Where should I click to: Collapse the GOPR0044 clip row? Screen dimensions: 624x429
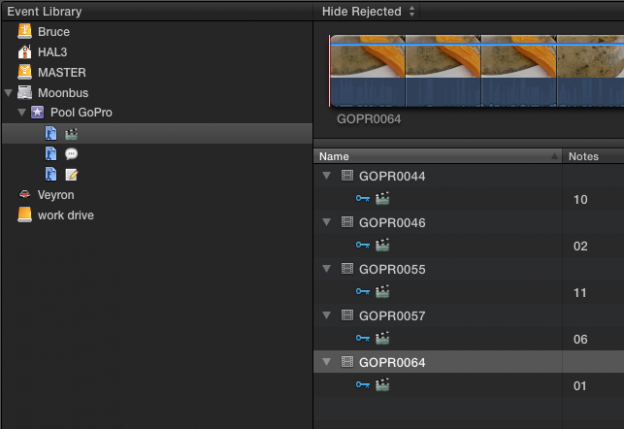click(326, 176)
